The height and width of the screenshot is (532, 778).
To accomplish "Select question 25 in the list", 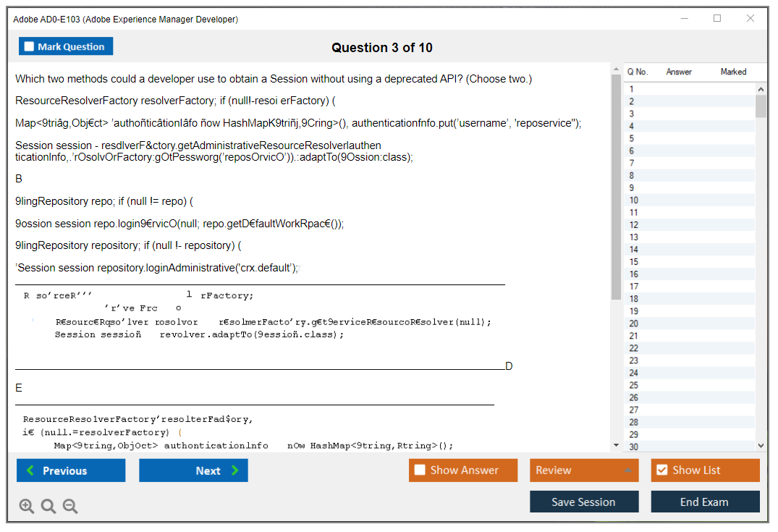I will coord(634,385).
